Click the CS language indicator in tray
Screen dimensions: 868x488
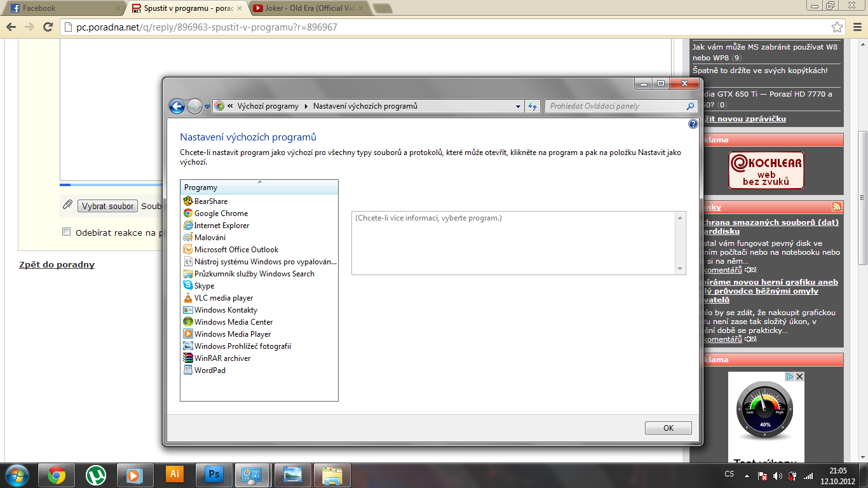[729, 475]
